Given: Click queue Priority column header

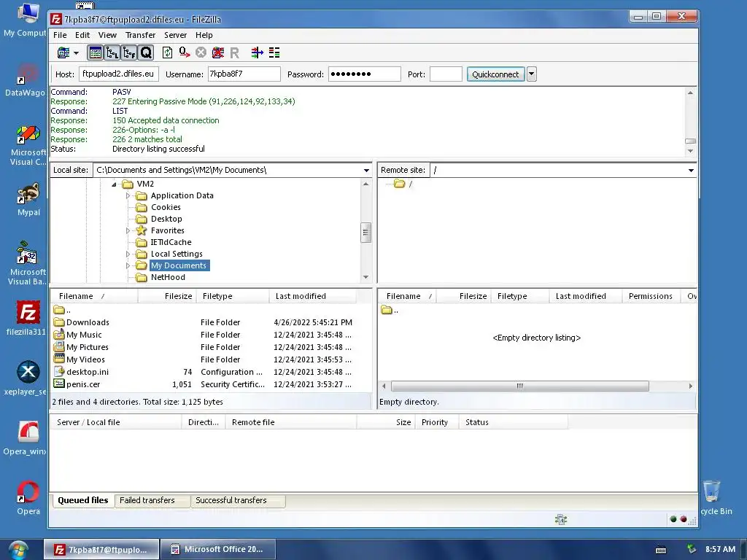Looking at the screenshot, I should point(437,422).
